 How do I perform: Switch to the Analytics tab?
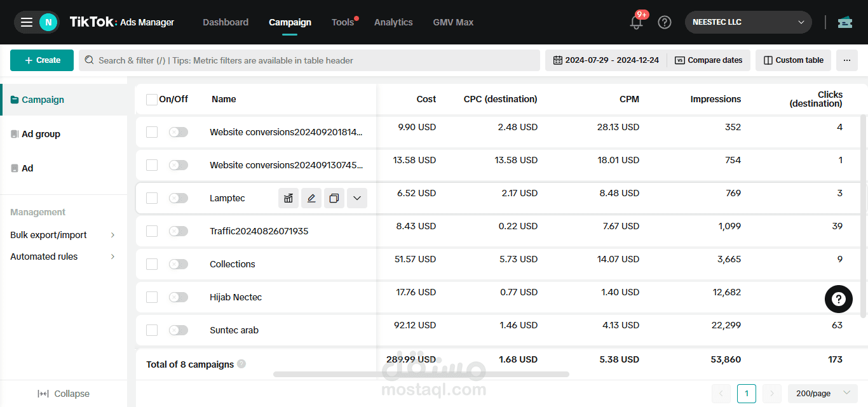(x=393, y=22)
